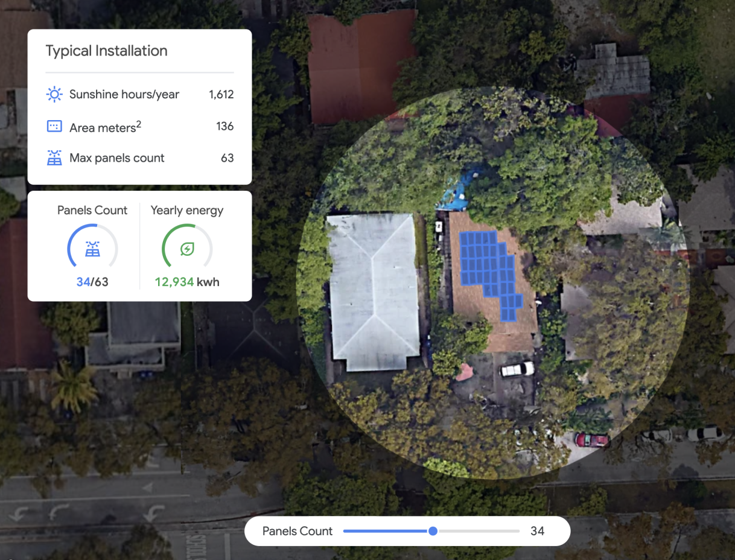The image size is (735, 560).
Task: Click the Panels Count heading above the blue gauge
Action: [x=92, y=210]
